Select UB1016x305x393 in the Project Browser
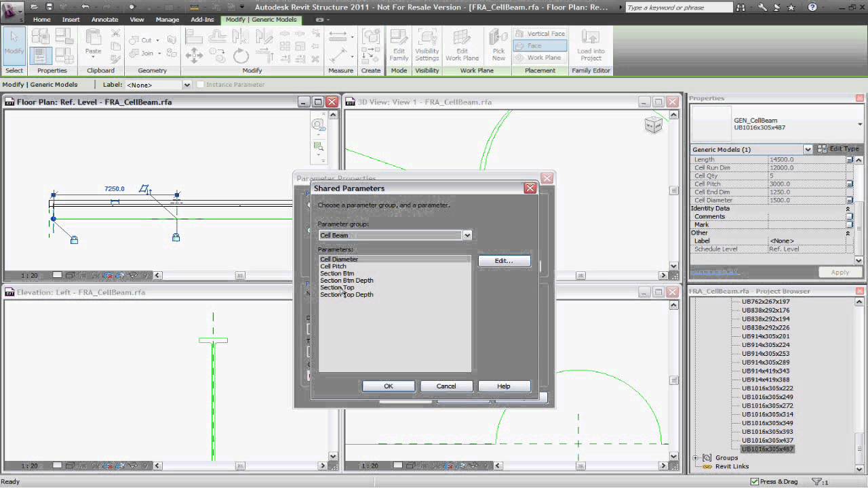 click(x=767, y=431)
